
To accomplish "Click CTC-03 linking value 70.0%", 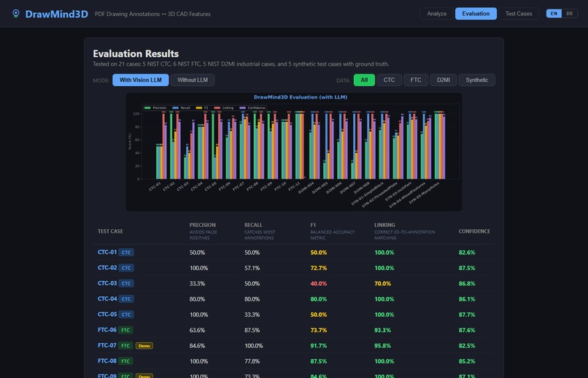I will click(x=382, y=283).
